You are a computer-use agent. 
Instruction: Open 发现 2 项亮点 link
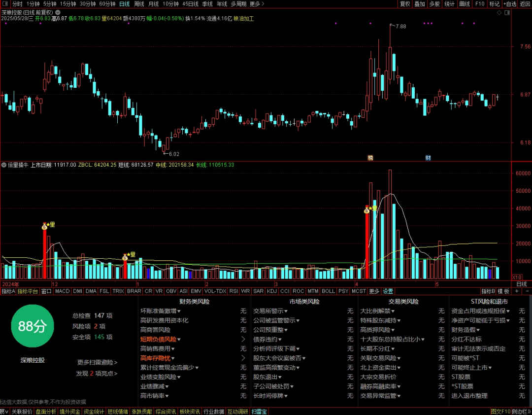pos(97,374)
